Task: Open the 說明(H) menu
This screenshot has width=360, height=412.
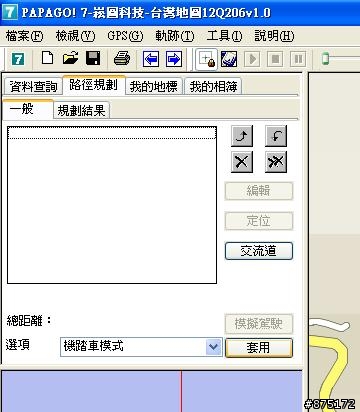Action: point(274,36)
